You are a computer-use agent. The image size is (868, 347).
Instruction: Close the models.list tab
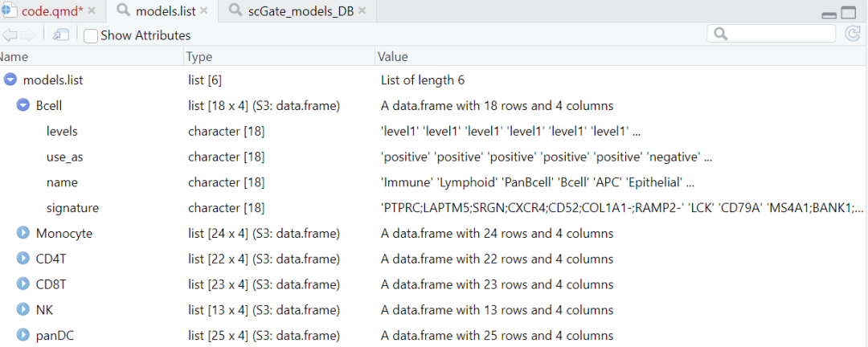pos(204,11)
